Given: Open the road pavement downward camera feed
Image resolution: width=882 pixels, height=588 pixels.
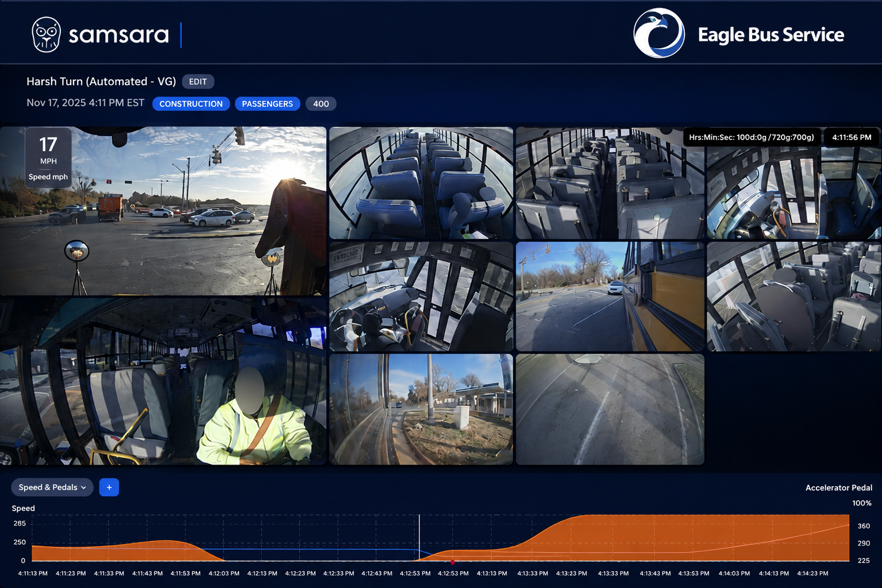Looking at the screenshot, I should (x=610, y=409).
